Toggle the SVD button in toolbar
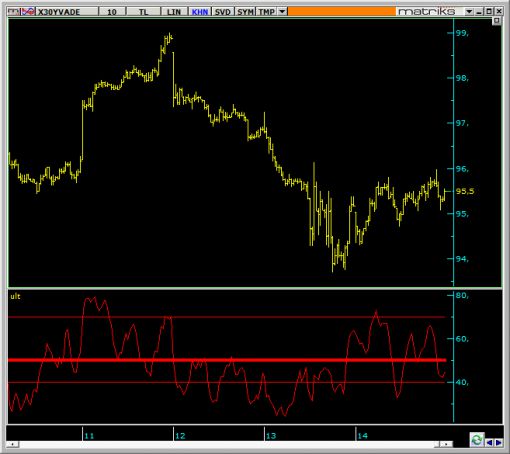This screenshot has height=454, width=510. 223,12
